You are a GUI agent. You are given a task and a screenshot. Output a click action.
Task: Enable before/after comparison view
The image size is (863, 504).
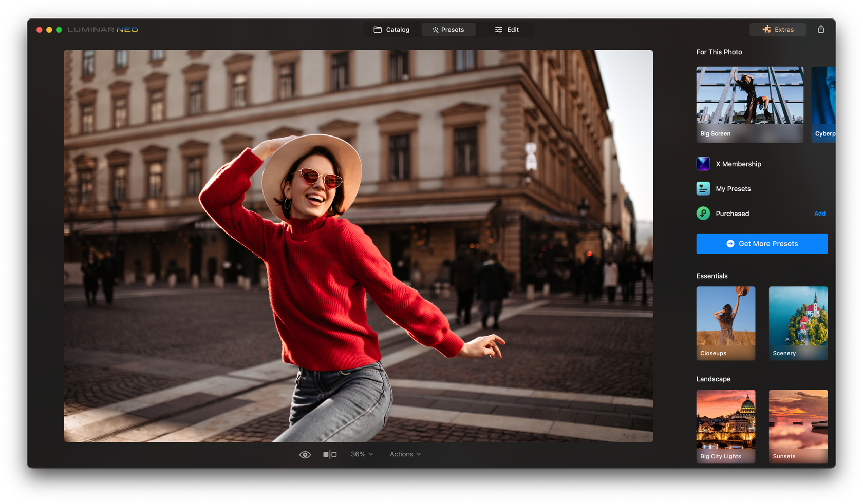tap(329, 454)
